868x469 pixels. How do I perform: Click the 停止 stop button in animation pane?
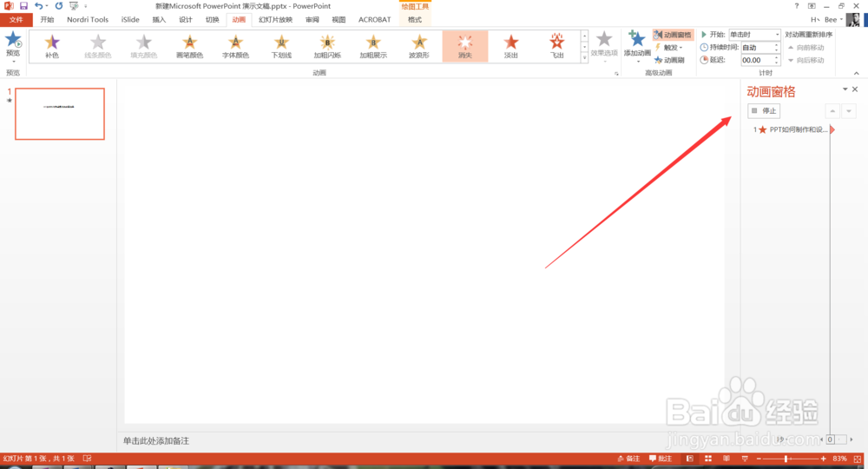coord(764,111)
